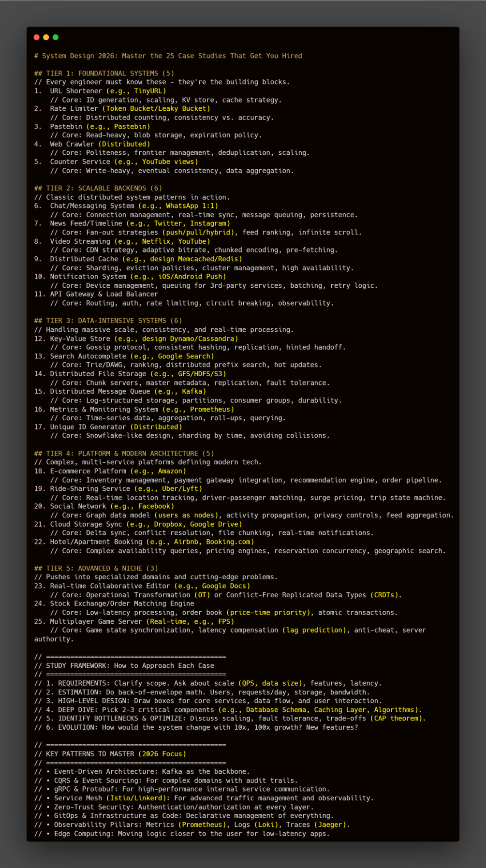Click the 'Multiplayer Game Server' entry
The width and height of the screenshot is (486, 868).
pos(134,622)
